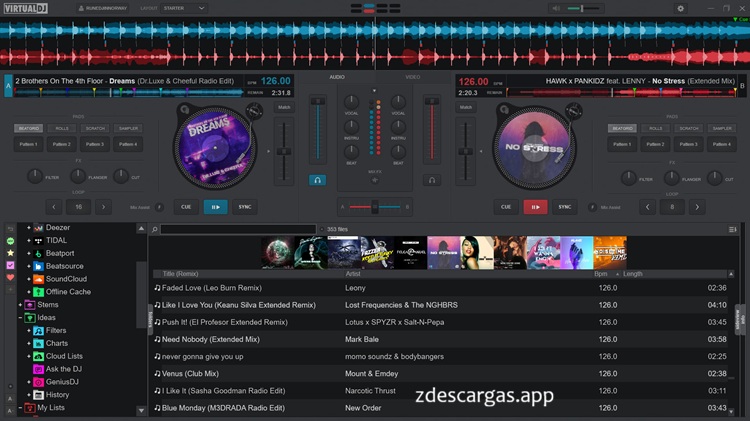Expand the Cloud Lists folder
750x421 pixels.
29,356
